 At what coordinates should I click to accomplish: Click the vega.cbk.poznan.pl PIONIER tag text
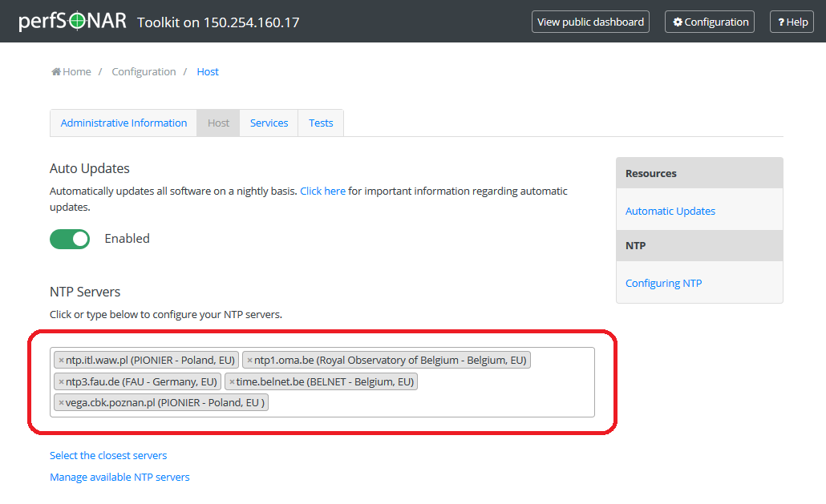tap(165, 403)
